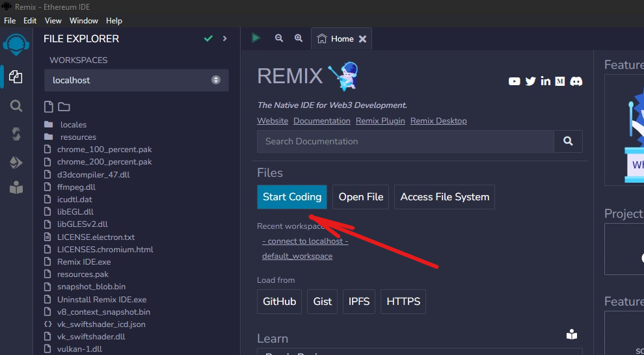The height and width of the screenshot is (355, 644).
Task: Open the localhost workspace dropdown
Action: coord(136,80)
